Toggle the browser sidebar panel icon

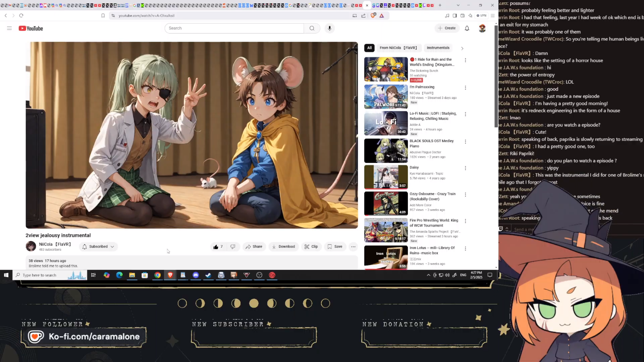point(455,16)
